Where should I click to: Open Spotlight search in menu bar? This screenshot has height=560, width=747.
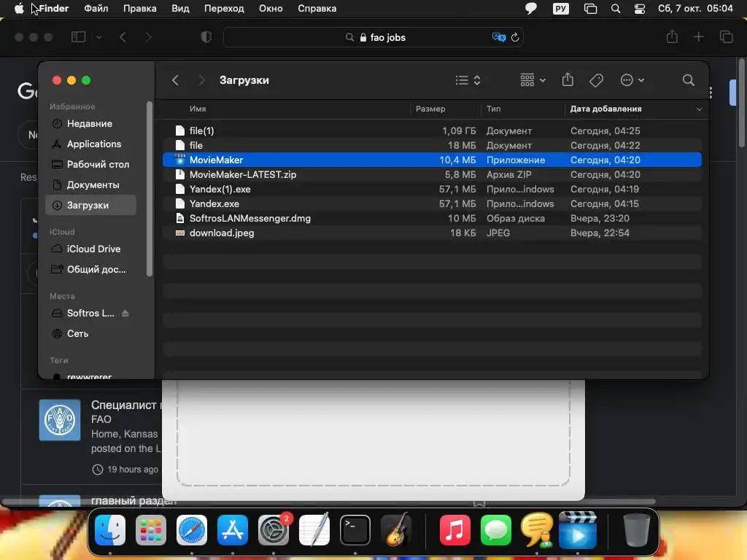(616, 9)
